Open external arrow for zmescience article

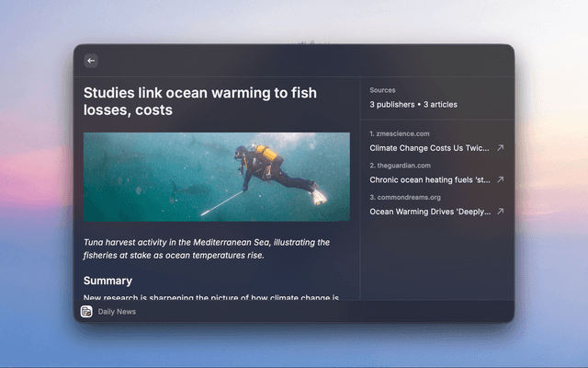click(500, 147)
